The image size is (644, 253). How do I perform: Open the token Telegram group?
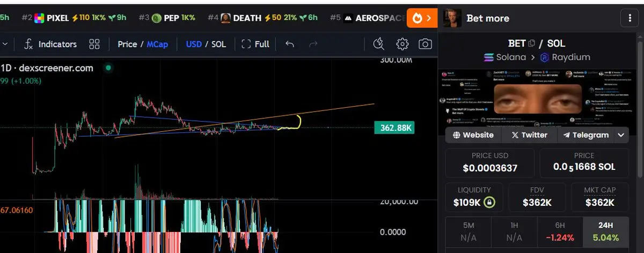click(586, 135)
